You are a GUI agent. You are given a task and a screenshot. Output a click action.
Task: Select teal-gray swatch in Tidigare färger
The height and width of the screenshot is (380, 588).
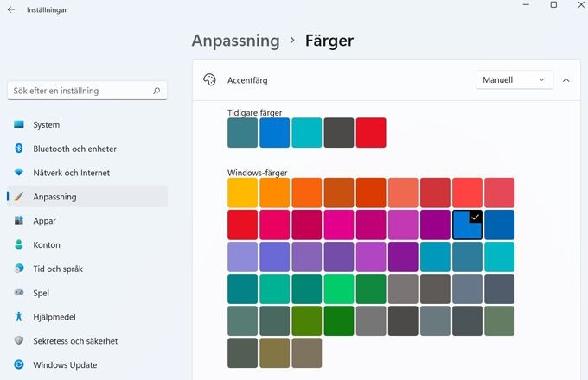click(x=242, y=132)
